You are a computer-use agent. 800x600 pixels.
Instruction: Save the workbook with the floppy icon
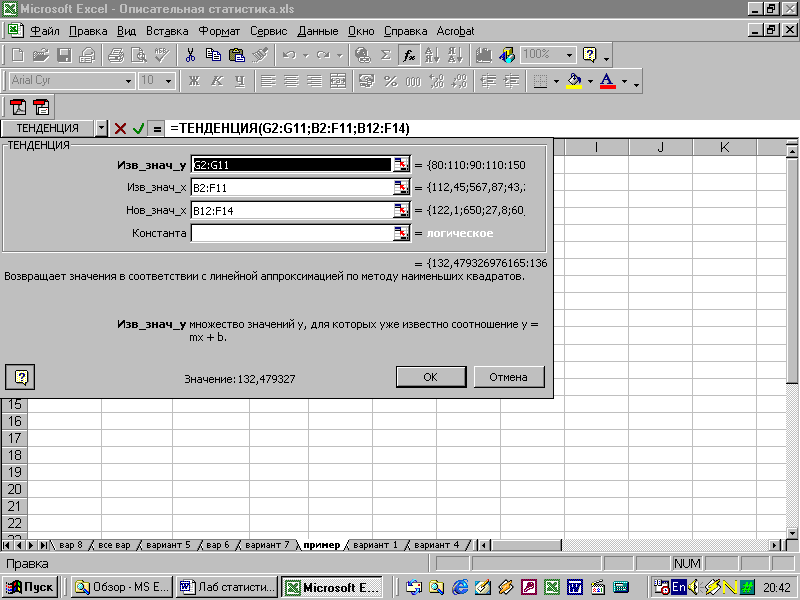(x=64, y=55)
